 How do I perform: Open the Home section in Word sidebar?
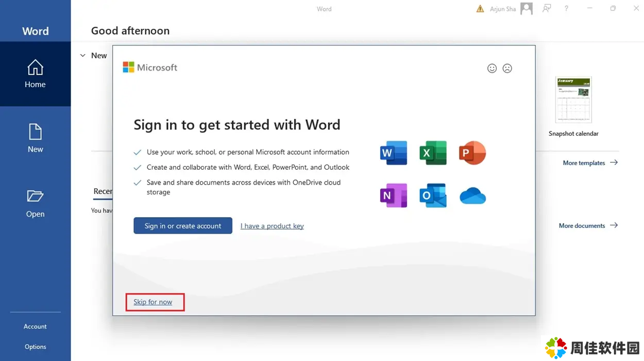[x=35, y=74]
